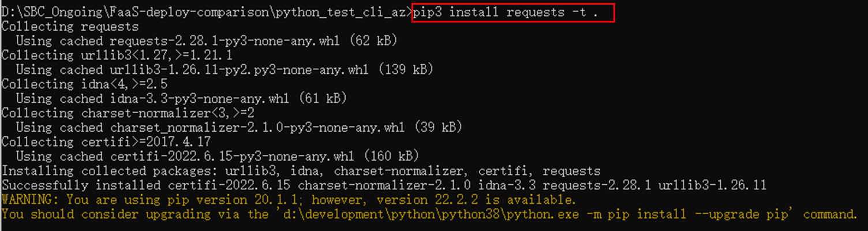Click the yellow WARNING pip version text
868x231 pixels.
tap(173, 200)
